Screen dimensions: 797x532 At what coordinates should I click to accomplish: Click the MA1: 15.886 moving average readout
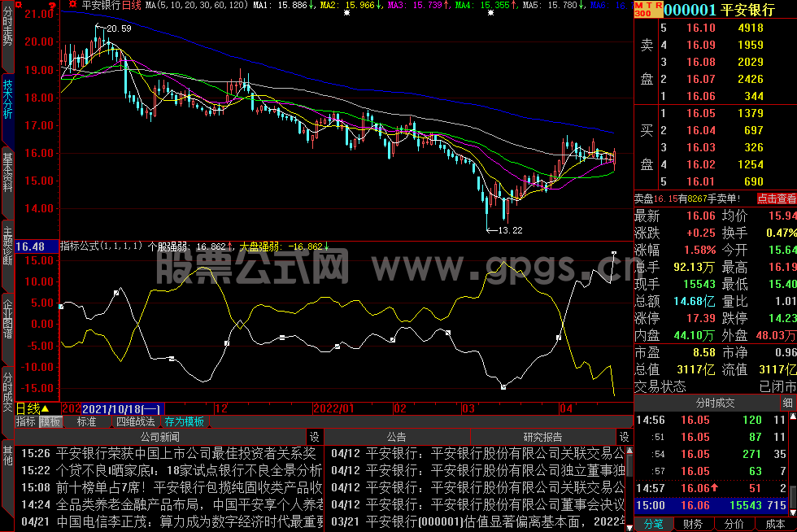284,5
